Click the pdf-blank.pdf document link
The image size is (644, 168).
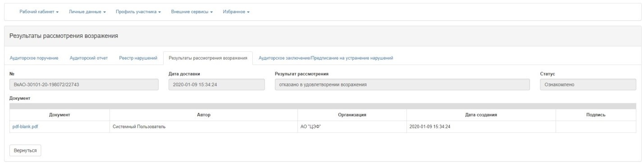25,126
